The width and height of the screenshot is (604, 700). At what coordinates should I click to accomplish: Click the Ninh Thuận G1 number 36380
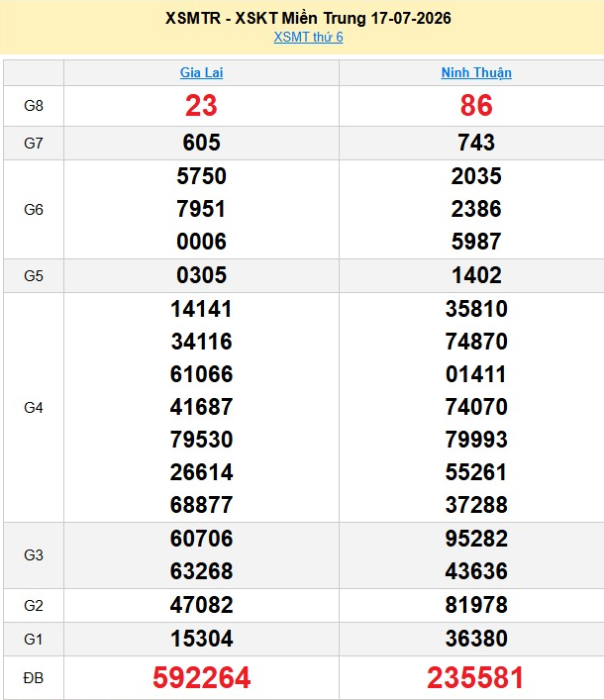tap(476, 639)
